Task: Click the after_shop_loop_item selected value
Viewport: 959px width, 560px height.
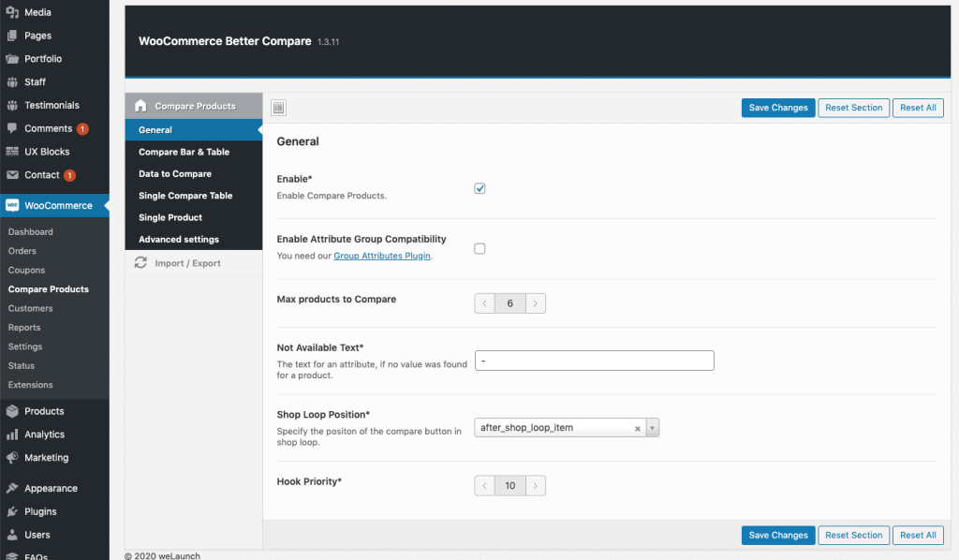Action: (x=526, y=428)
